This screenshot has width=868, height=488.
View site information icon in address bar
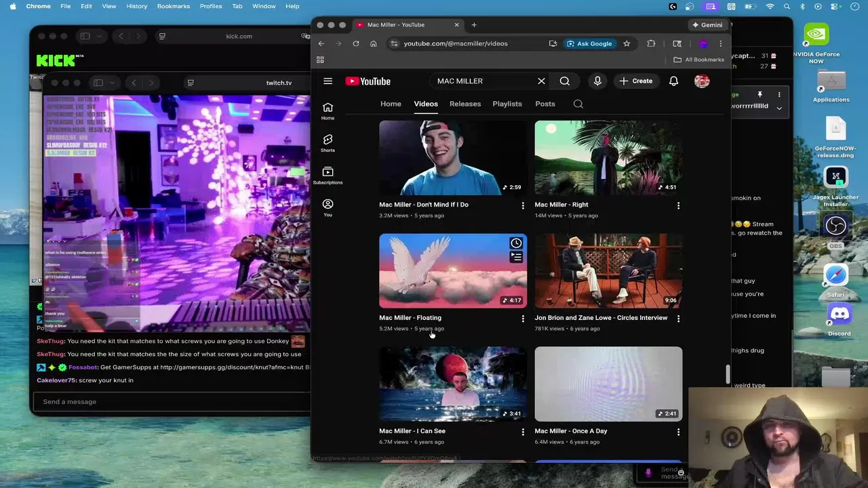(394, 43)
